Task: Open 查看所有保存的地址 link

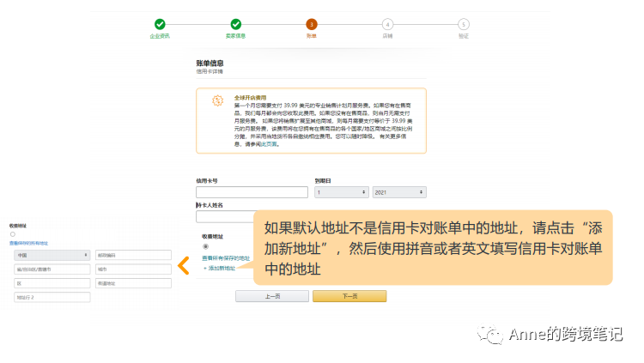Action: [226, 258]
